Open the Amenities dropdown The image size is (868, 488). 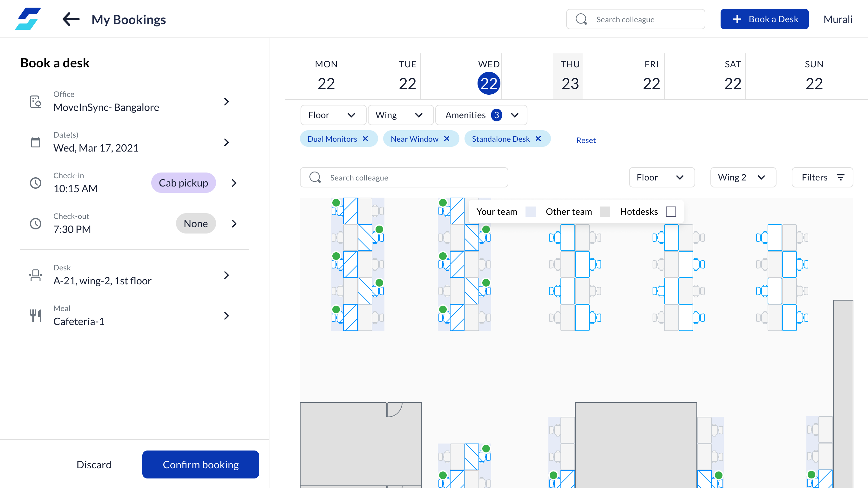point(481,115)
